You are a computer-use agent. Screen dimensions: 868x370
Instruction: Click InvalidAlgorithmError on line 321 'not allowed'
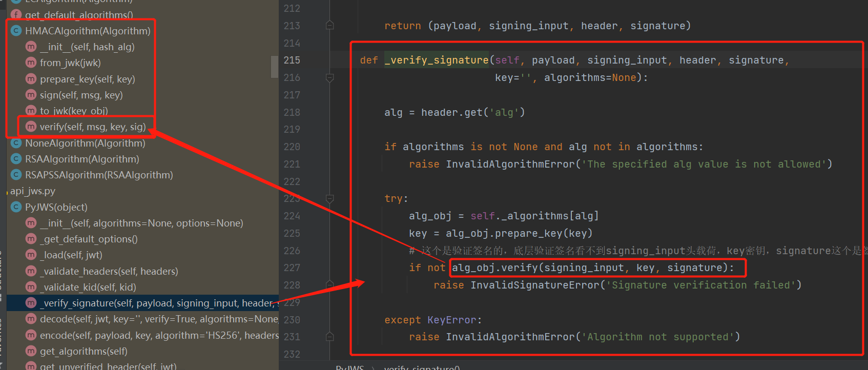(x=510, y=164)
